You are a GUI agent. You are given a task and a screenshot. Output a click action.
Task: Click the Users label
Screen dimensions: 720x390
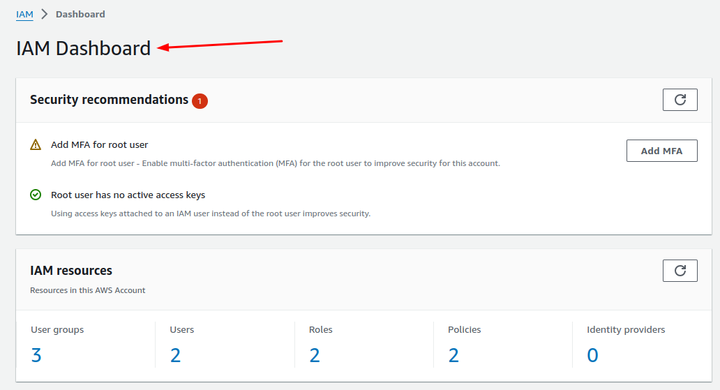pyautogui.click(x=182, y=330)
